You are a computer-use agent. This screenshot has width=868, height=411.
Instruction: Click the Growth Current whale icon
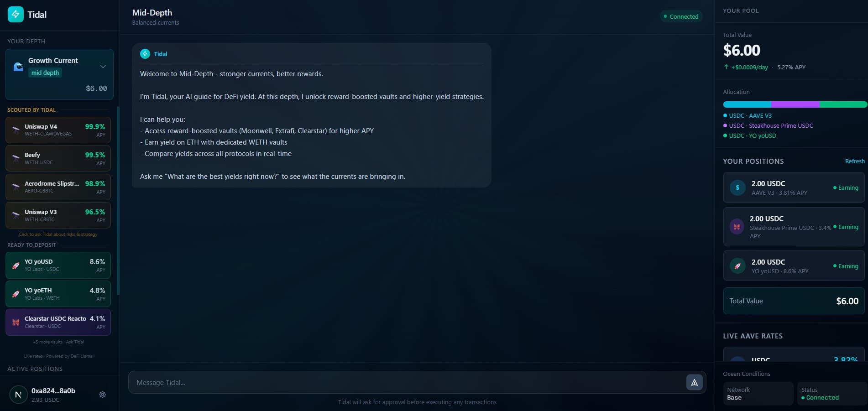18,67
